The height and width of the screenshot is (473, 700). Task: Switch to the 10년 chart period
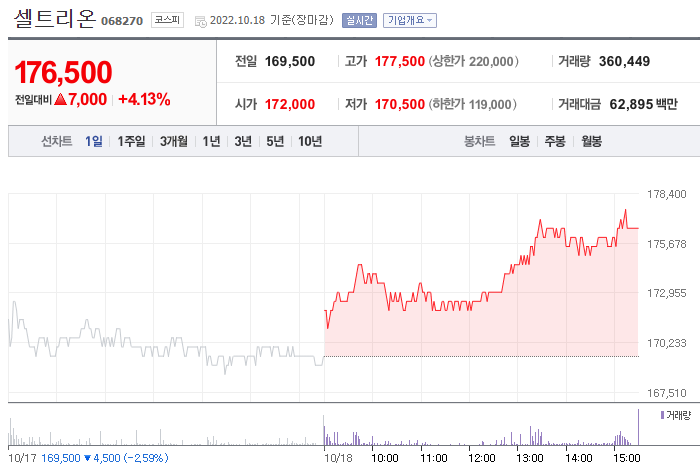point(310,141)
